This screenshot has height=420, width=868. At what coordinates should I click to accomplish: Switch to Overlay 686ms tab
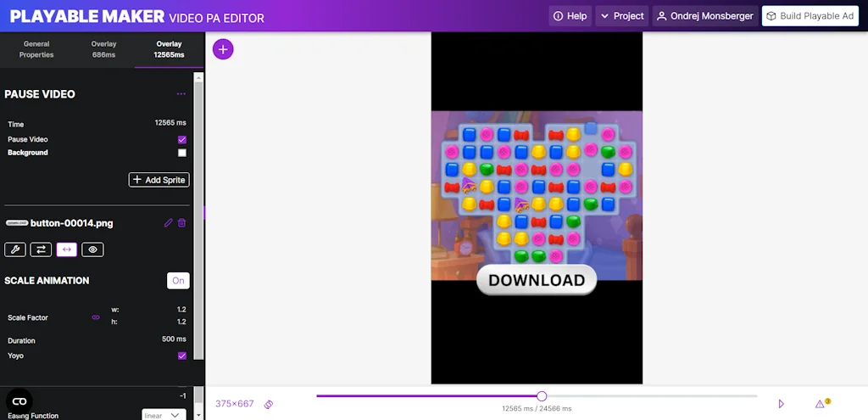tap(104, 49)
